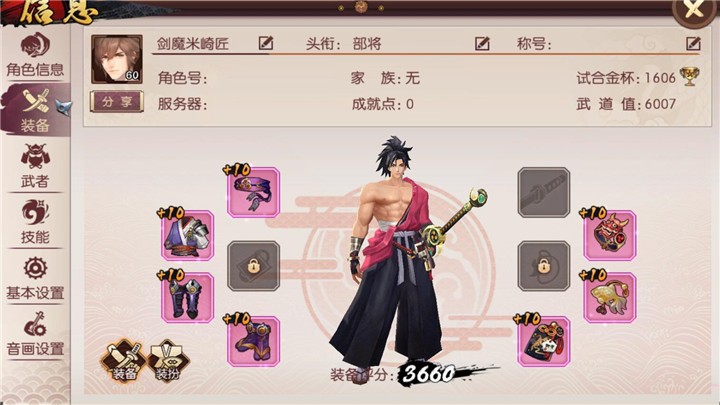
Task: Select the red oni mask accessory slot
Action: point(610,236)
